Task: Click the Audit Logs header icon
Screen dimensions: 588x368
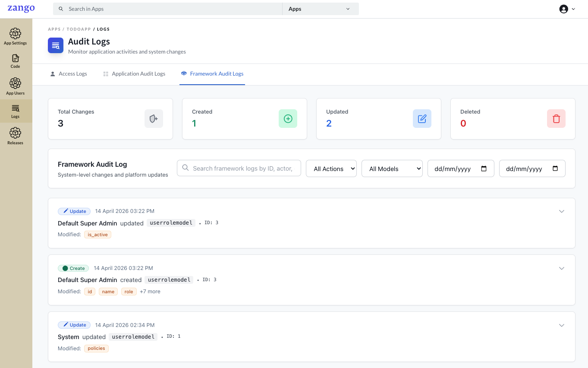Action: click(56, 45)
